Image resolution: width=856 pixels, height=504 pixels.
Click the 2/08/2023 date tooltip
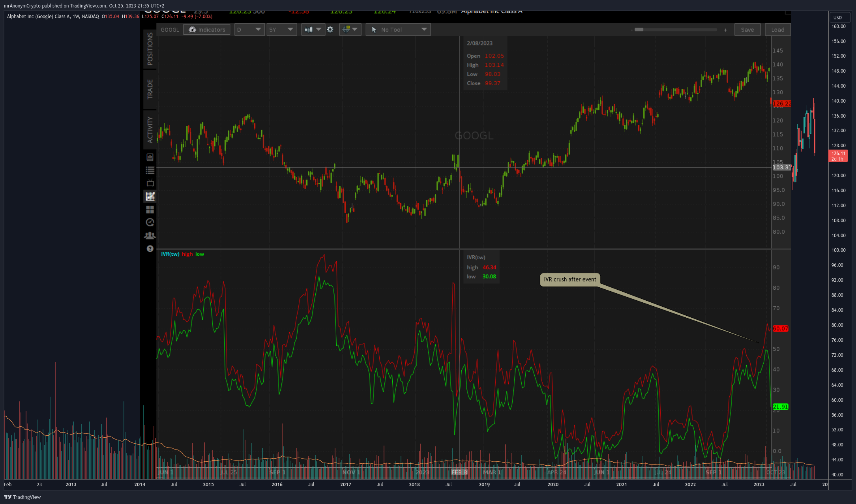tap(480, 43)
